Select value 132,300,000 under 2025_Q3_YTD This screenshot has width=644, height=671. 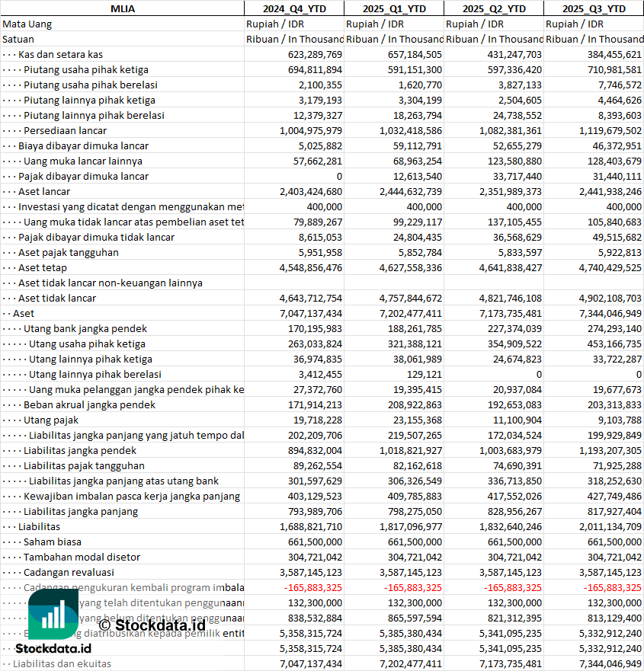[614, 603]
